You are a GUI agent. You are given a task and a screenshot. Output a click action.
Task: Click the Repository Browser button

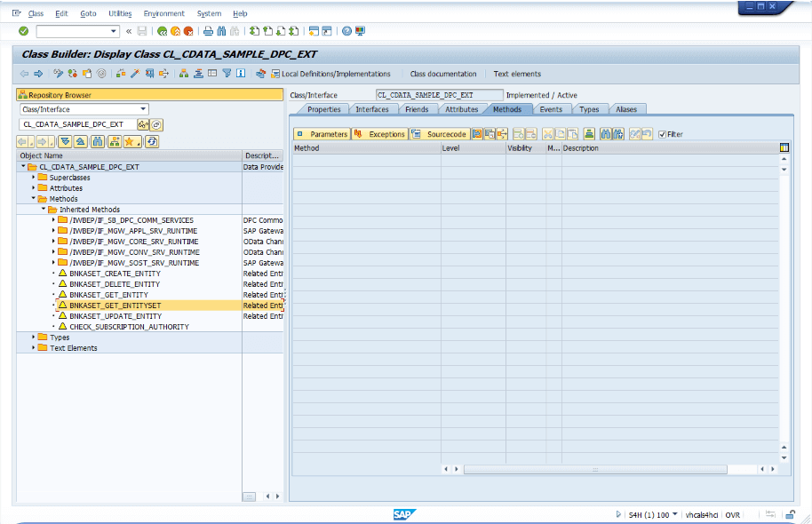[x=149, y=95]
